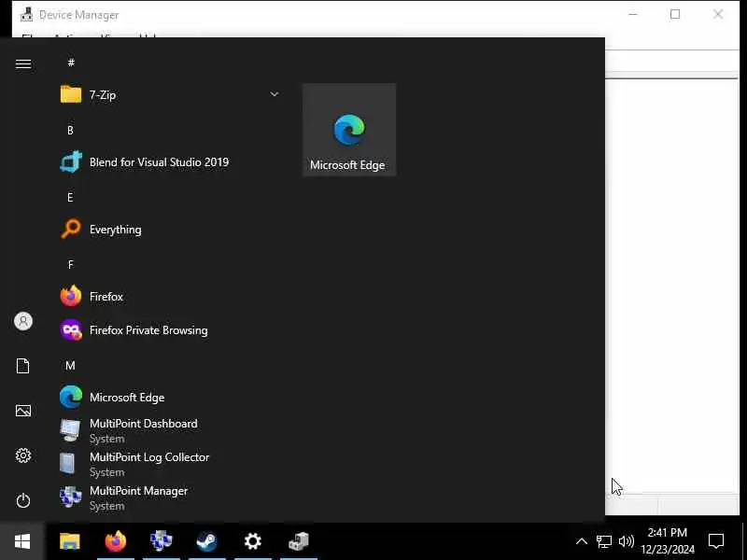
Task: Expand the 7-Zip folder chevron
Action: click(275, 94)
